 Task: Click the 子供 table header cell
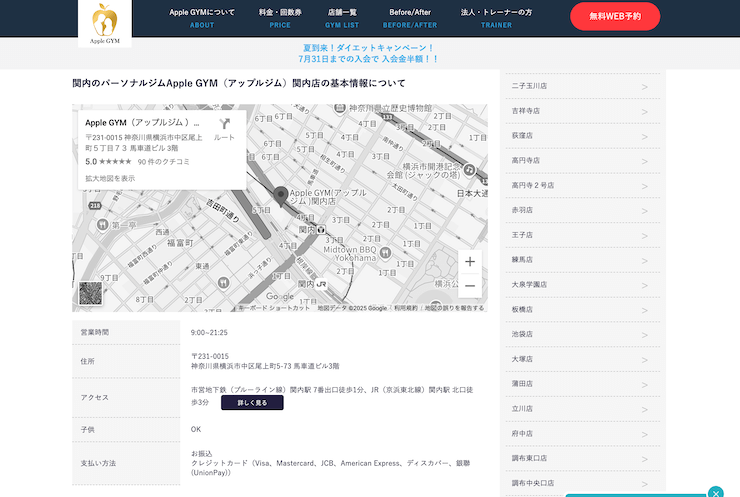coord(126,430)
